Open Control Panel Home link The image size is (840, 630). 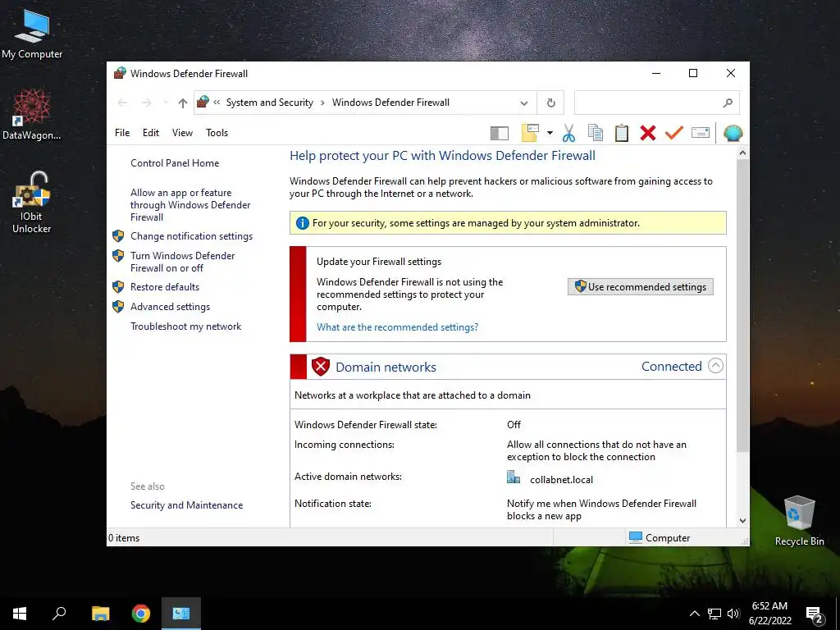tap(175, 163)
